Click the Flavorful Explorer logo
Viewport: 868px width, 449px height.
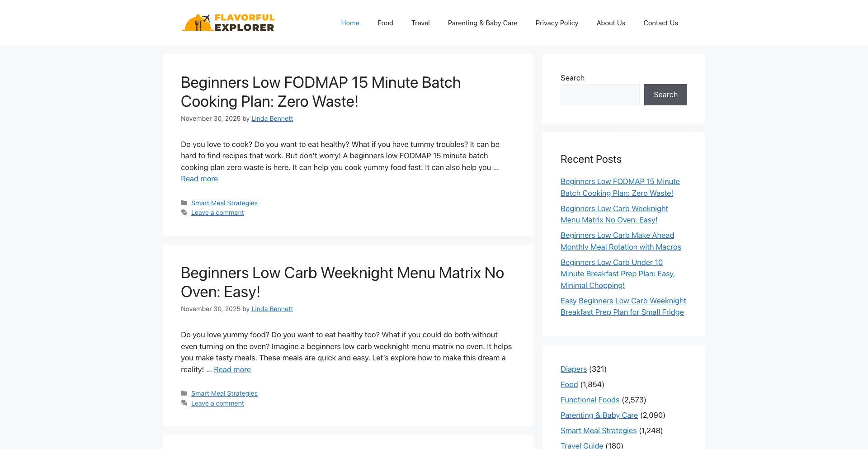(x=228, y=22)
